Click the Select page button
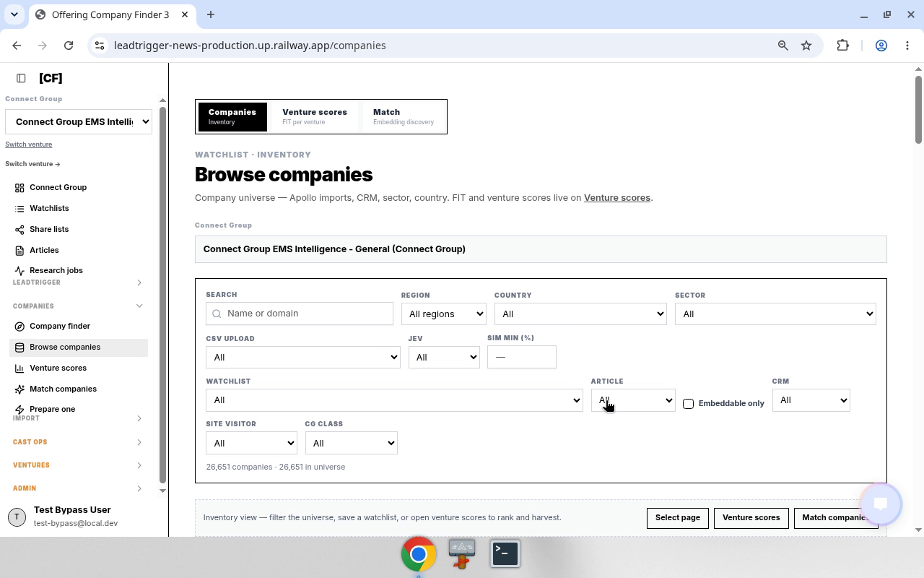Image resolution: width=924 pixels, height=578 pixels. pos(677,518)
